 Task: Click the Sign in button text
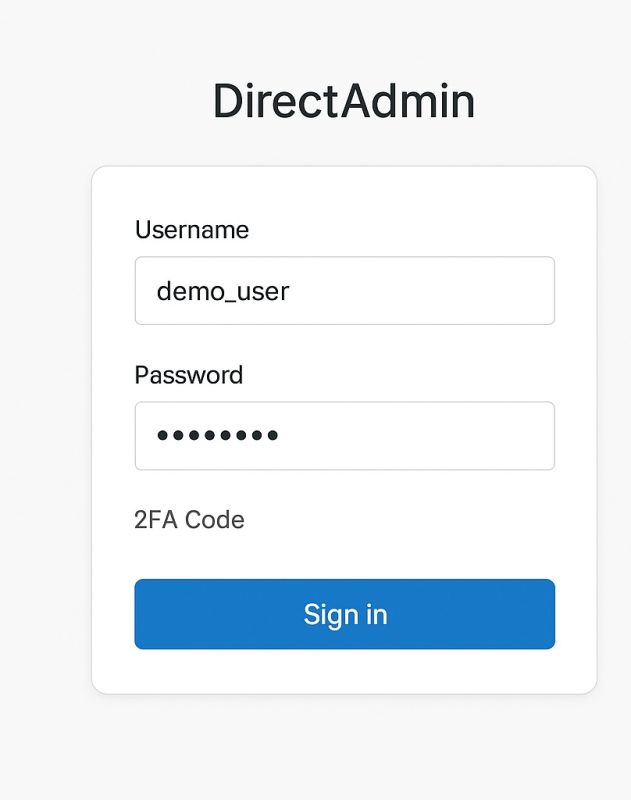click(x=345, y=614)
